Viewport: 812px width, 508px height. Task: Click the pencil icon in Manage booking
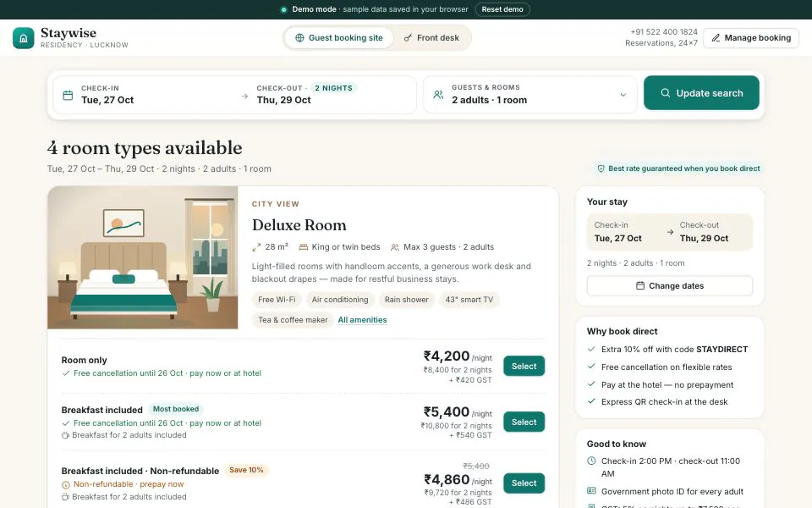[716, 38]
